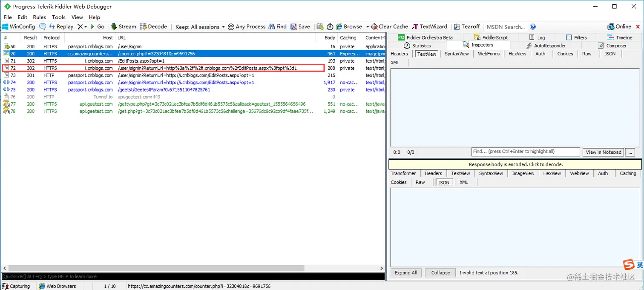
Task: Switch to the FiddlerScript tab
Action: coord(490,37)
